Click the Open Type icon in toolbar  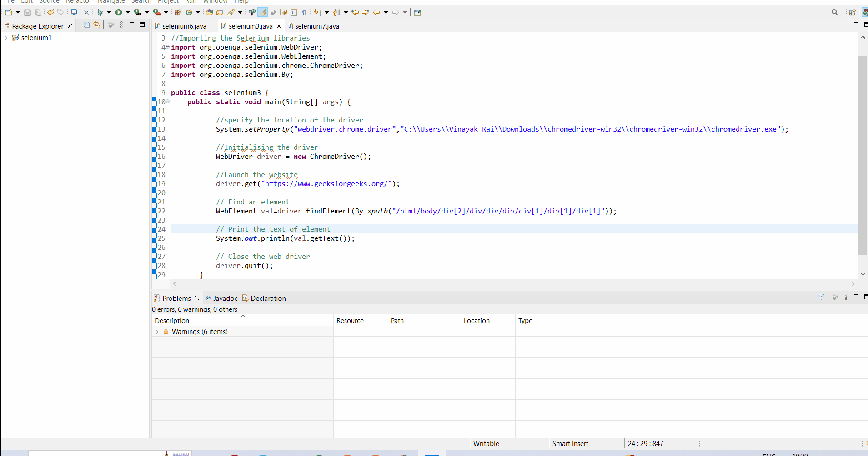tap(209, 12)
